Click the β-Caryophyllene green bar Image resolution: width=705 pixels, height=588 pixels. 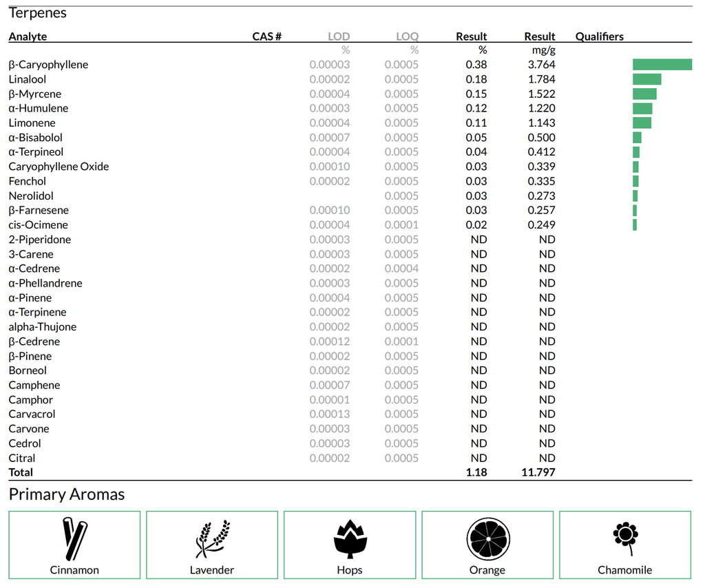[x=662, y=65]
